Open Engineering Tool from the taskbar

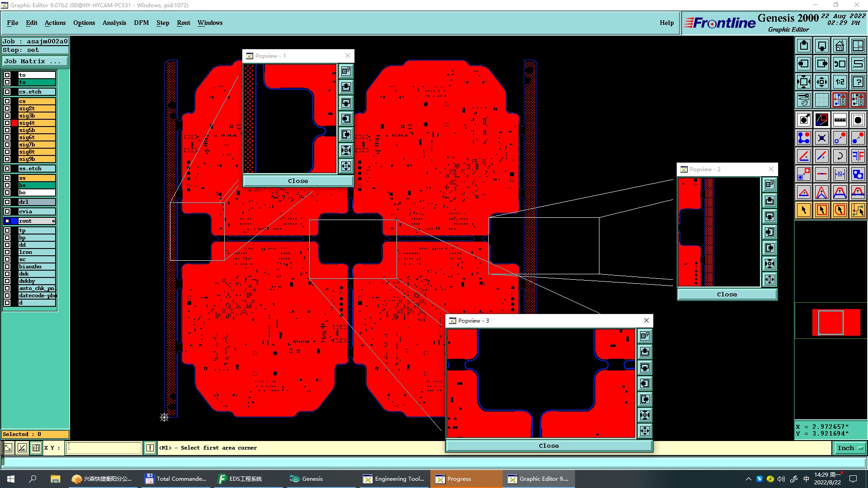[x=394, y=479]
